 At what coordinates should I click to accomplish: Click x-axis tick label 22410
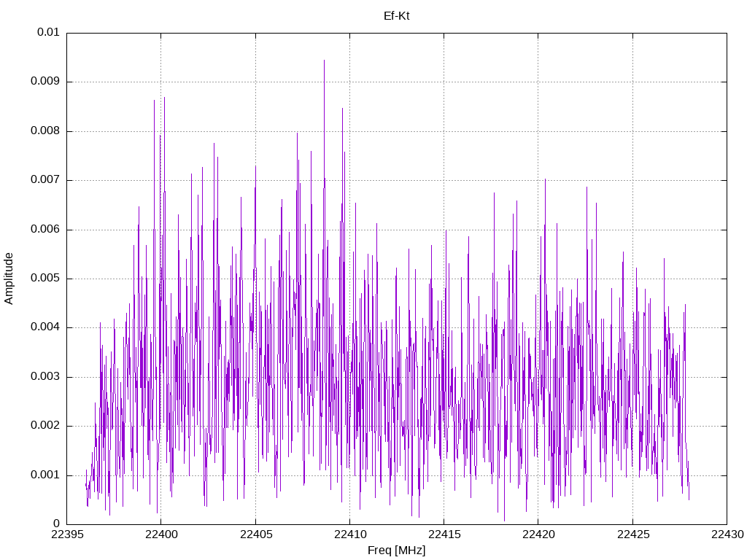tap(349, 534)
